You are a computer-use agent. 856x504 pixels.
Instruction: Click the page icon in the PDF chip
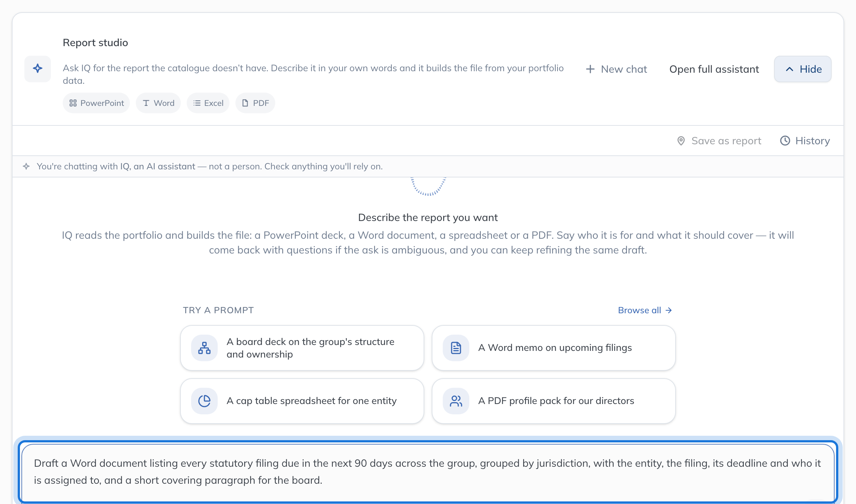(x=245, y=103)
